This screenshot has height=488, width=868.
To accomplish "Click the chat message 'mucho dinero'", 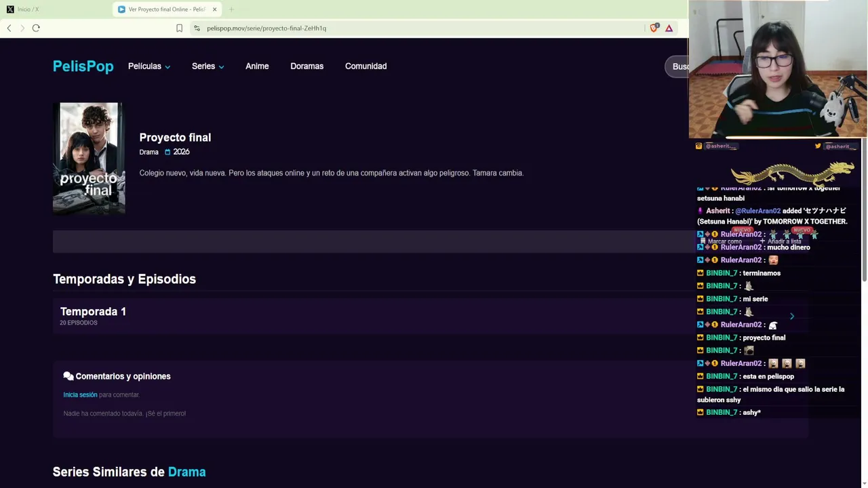I will 789,247.
